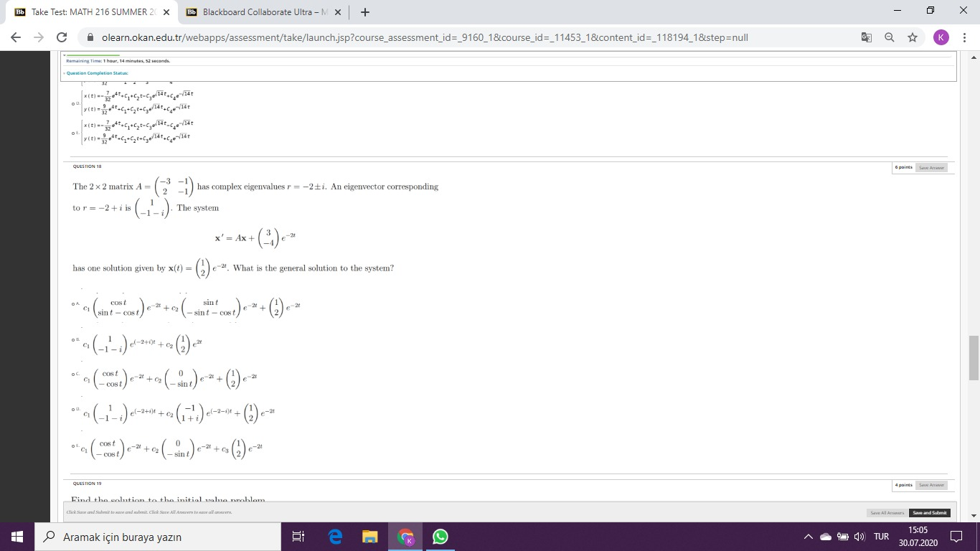Click the translate page icon in address bar
Viewport: 980px width, 551px height.
click(866, 37)
